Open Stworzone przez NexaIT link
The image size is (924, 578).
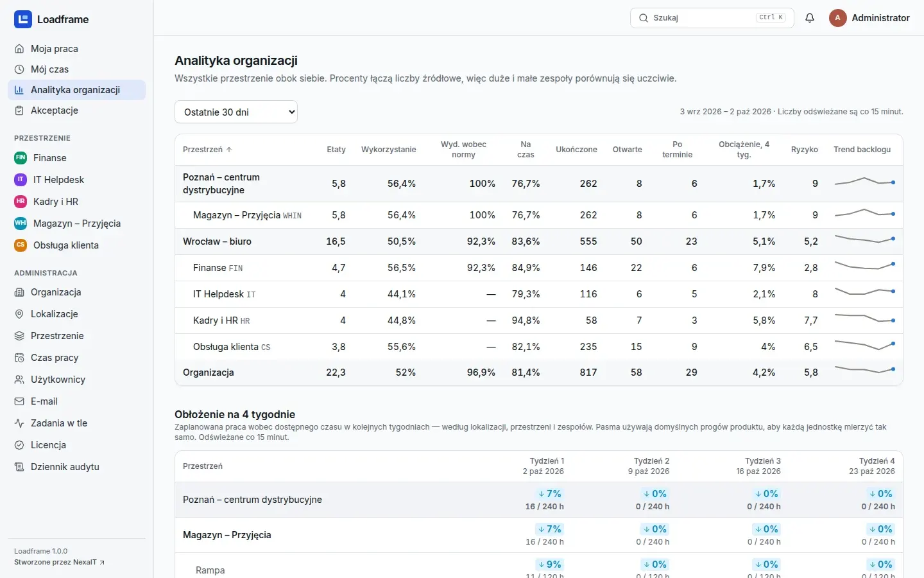pyautogui.click(x=59, y=562)
